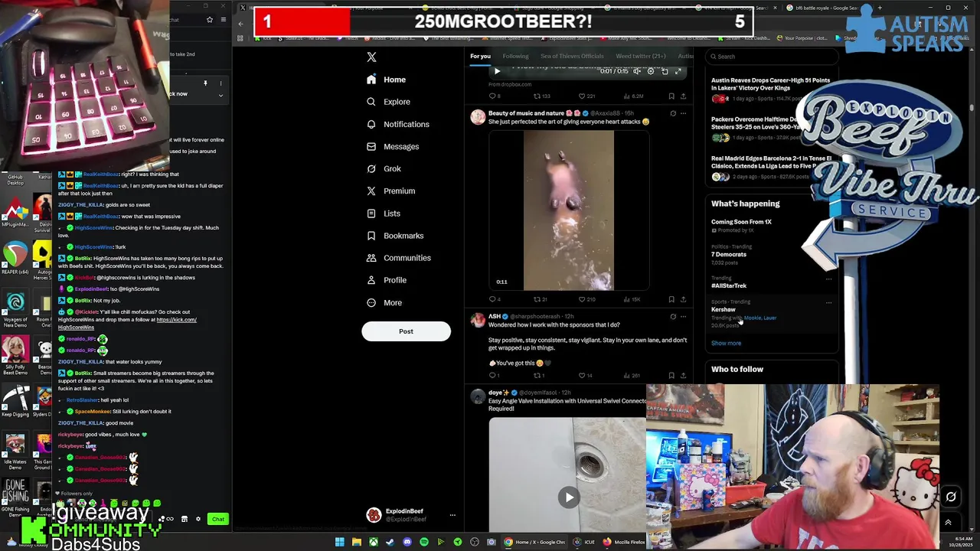
Task: Open the Notifications page
Action: click(x=398, y=124)
